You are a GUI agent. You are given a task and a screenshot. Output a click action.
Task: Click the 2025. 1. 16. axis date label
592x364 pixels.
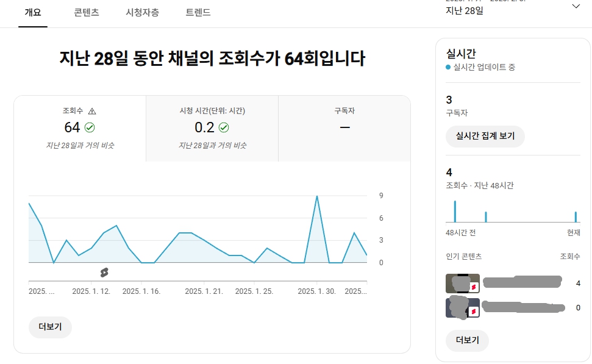(141, 291)
